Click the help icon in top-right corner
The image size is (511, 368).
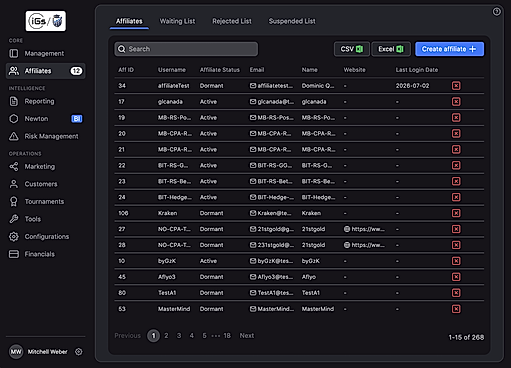496,12
